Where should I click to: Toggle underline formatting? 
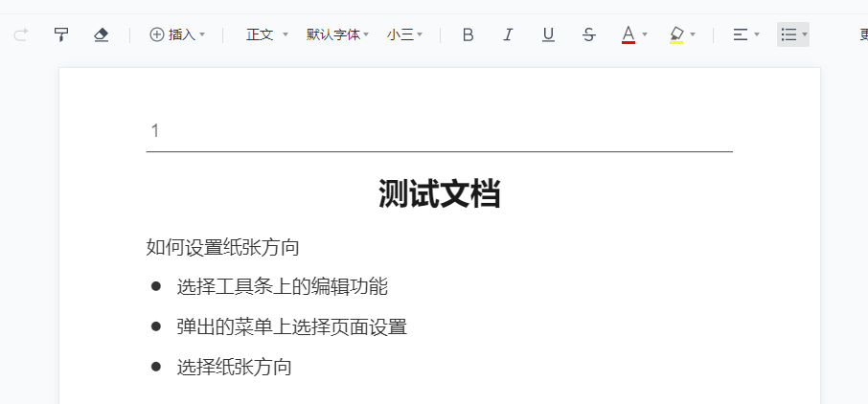point(548,35)
